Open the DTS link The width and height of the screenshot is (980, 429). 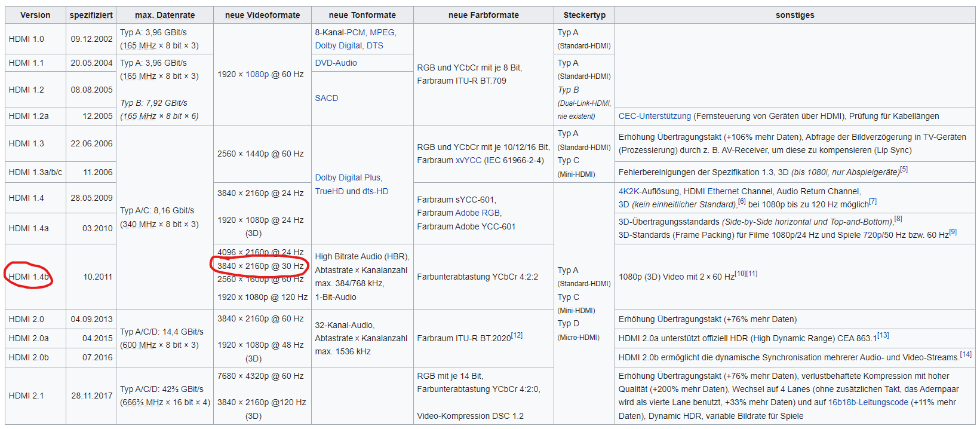click(x=375, y=45)
